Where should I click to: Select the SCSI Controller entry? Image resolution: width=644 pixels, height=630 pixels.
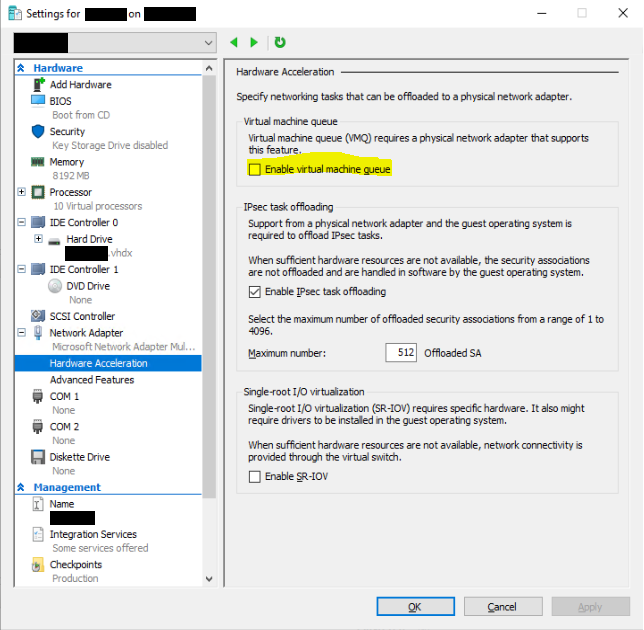pos(82,316)
